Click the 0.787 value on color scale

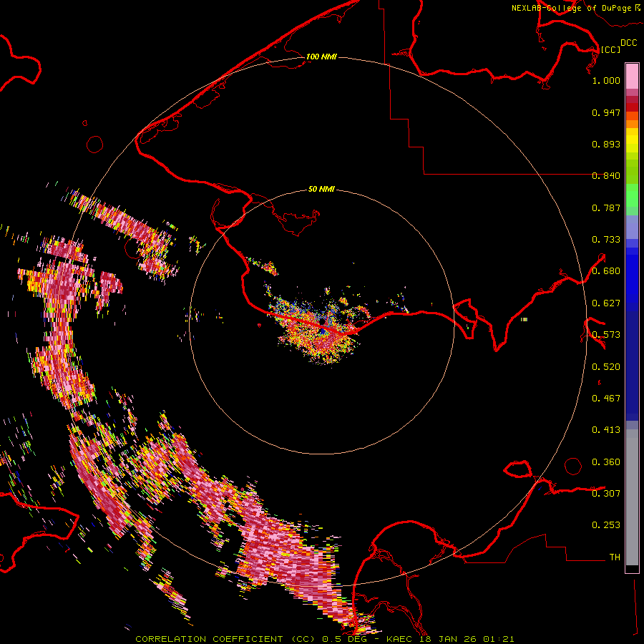[606, 208]
